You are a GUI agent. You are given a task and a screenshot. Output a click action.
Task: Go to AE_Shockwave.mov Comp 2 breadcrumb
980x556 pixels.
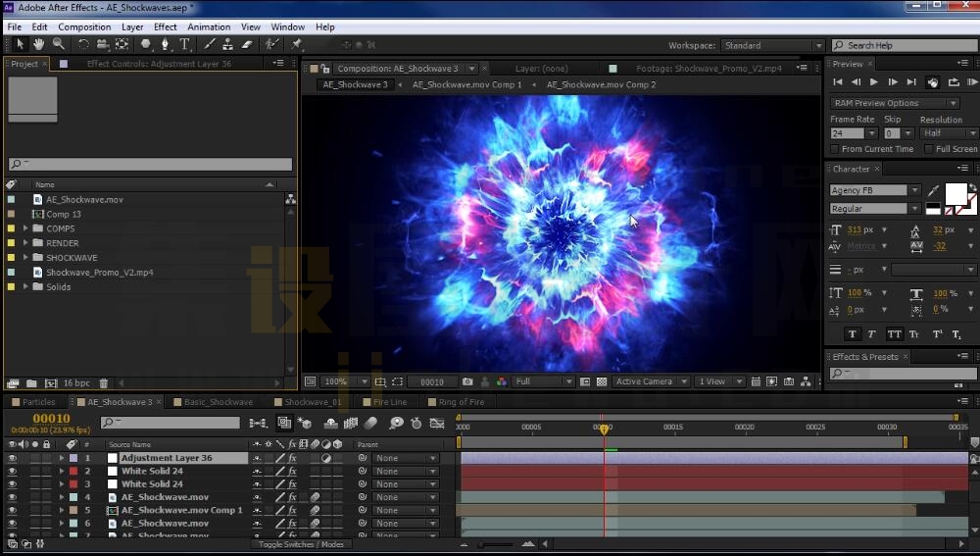(x=602, y=84)
